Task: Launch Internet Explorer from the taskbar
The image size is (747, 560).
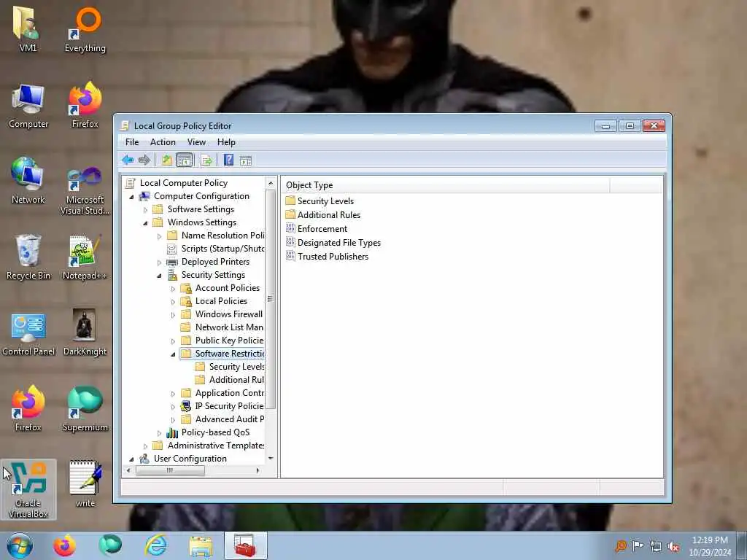Action: pyautogui.click(x=156, y=545)
